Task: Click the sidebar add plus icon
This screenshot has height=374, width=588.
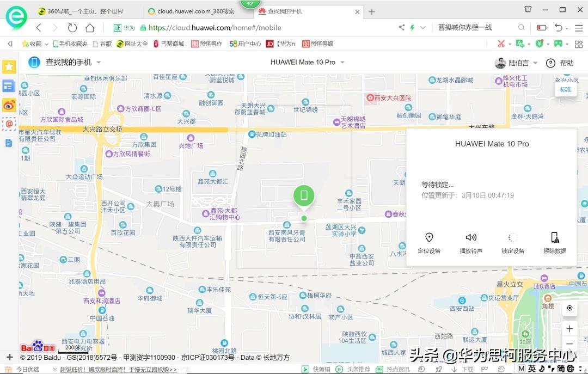Action: 9,357
